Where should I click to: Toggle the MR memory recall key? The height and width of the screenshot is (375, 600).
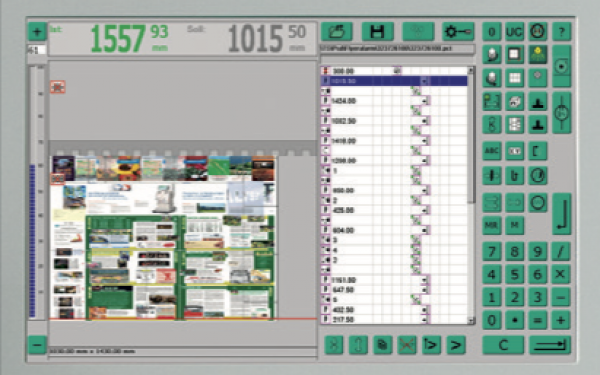point(492,225)
